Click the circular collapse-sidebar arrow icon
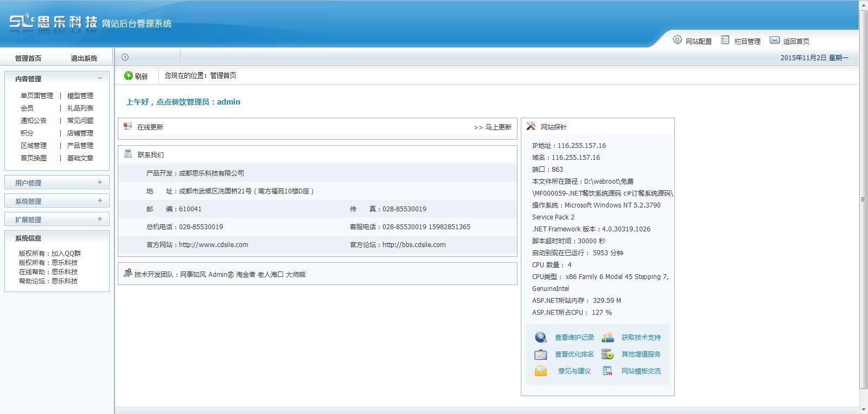This screenshot has width=868, height=414. tap(125, 57)
